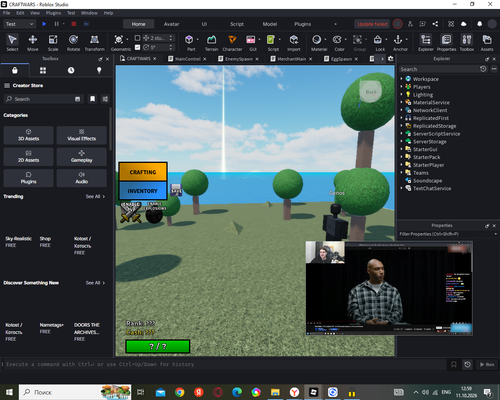Switch to the Avatar ribbon tab

171,24
